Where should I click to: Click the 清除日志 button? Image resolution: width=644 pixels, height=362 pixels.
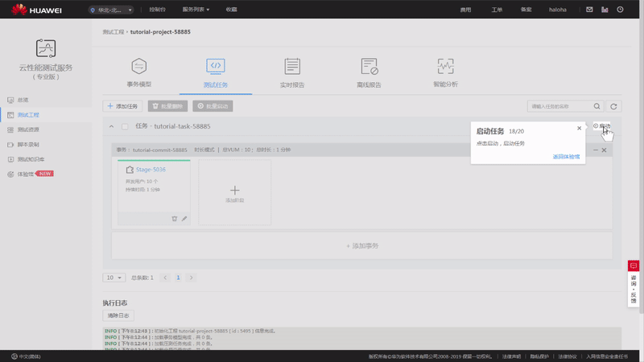click(x=118, y=315)
